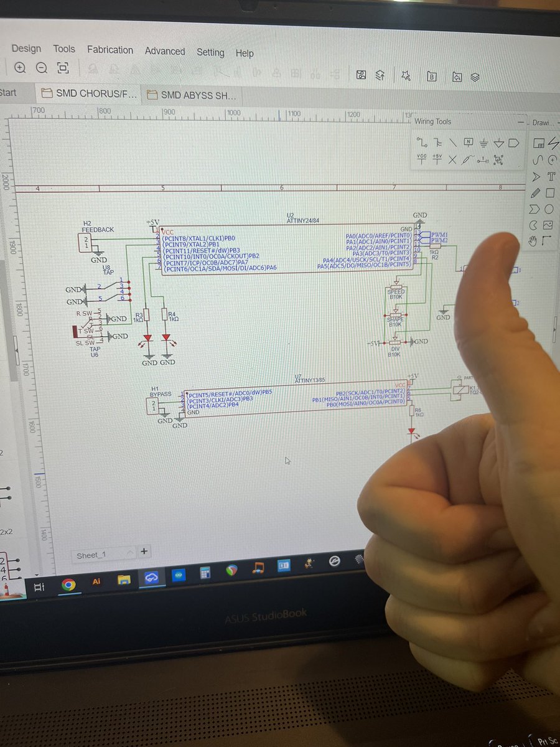Select the Image insert drawing tool
Image resolution: width=560 pixels, height=747 pixels.
point(548,225)
